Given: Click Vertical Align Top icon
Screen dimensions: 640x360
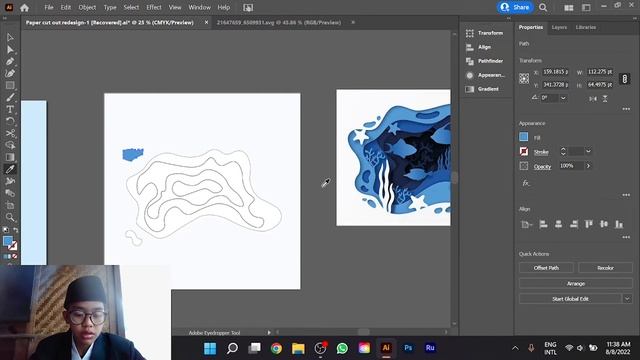Looking at the screenshot, I should (589, 224).
